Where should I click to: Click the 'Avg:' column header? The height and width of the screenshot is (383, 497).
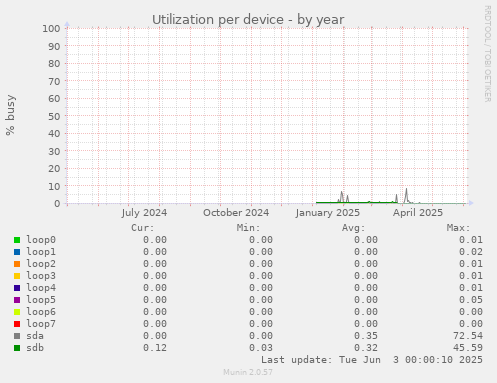(x=353, y=228)
